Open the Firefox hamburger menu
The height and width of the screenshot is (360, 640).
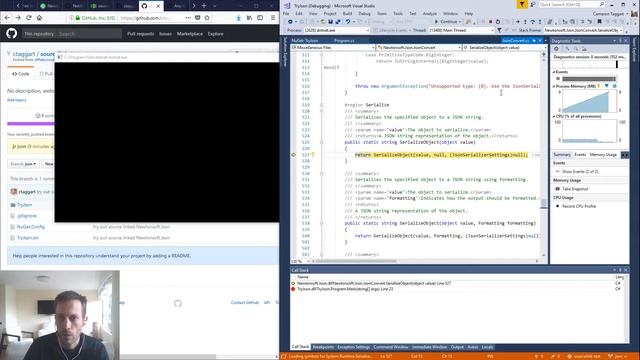click(273, 18)
